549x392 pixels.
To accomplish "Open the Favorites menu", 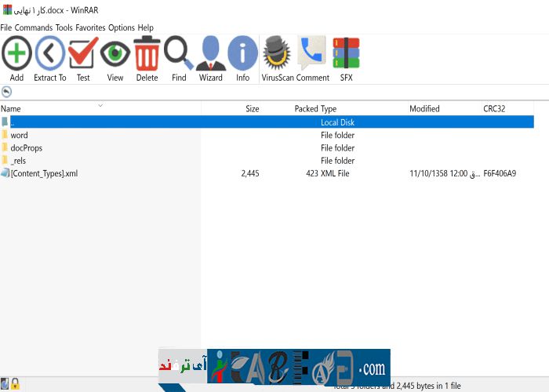I will (90, 27).
